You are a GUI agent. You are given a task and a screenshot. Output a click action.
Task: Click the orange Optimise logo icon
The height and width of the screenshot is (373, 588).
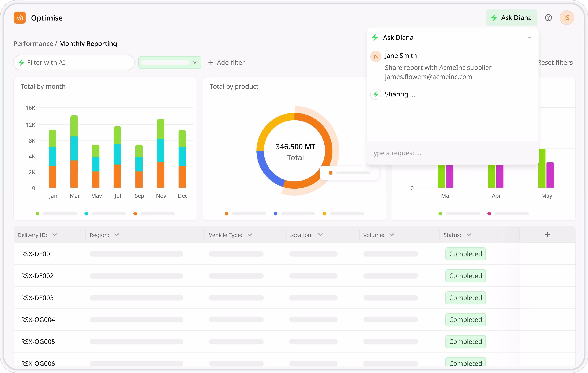coord(20,18)
